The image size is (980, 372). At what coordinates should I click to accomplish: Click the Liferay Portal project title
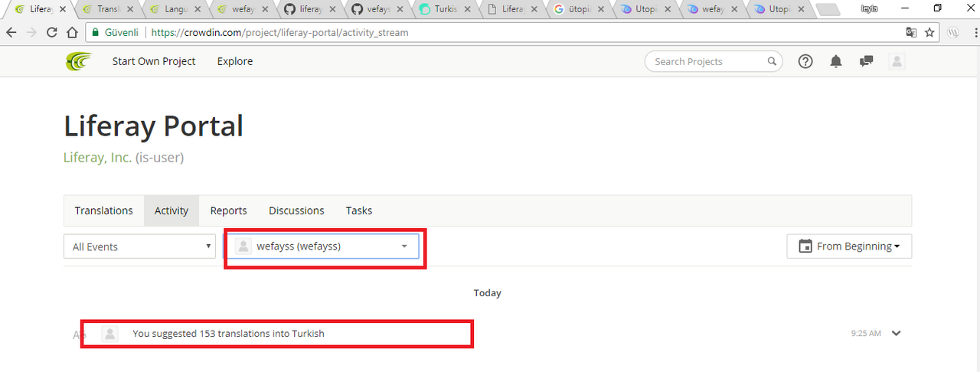(x=153, y=126)
